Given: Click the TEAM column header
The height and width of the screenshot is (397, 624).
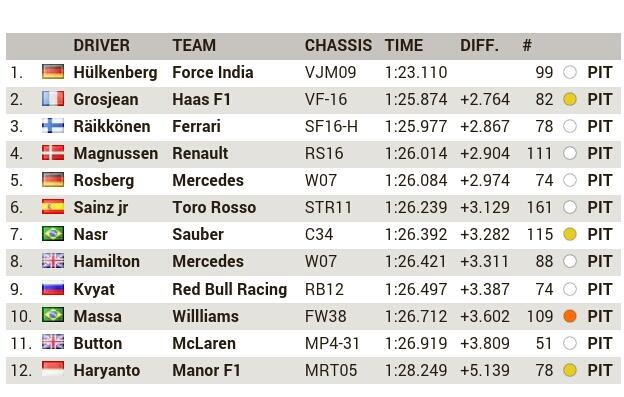Looking at the screenshot, I should [194, 45].
